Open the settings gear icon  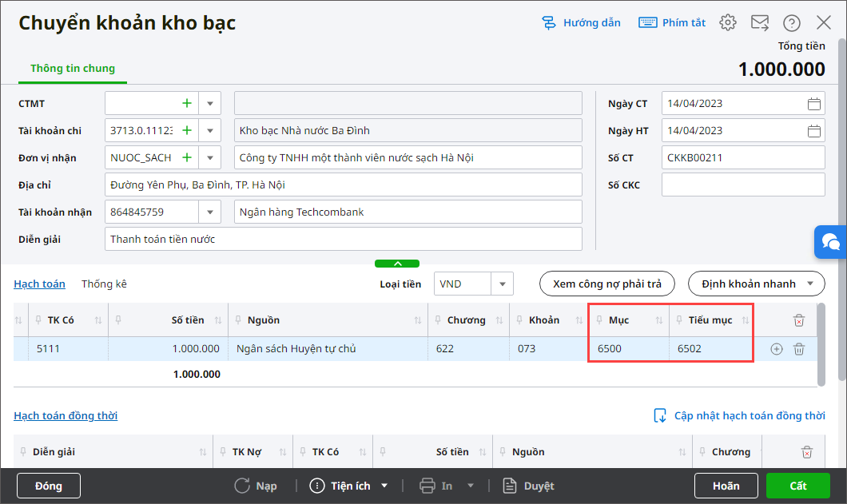[x=728, y=22]
